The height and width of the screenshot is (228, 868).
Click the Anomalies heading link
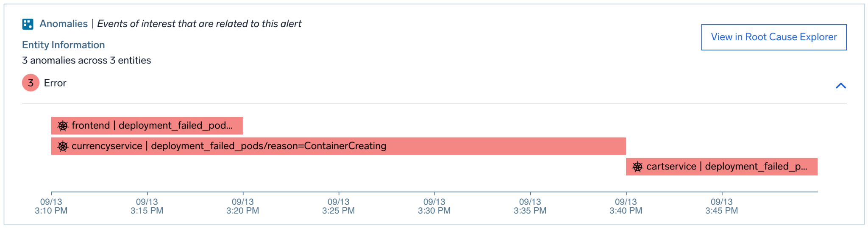point(64,24)
